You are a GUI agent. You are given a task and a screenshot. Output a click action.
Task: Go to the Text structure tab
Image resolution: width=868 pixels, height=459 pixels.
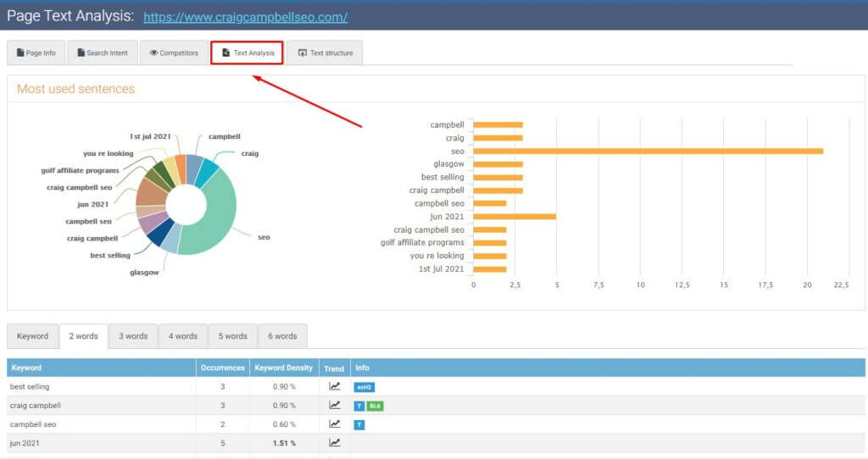(x=325, y=53)
